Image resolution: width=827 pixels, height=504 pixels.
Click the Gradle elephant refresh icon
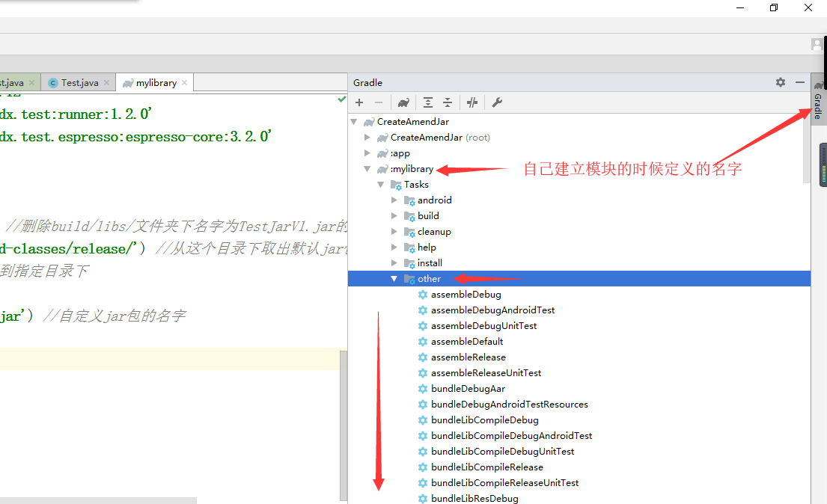tap(403, 102)
